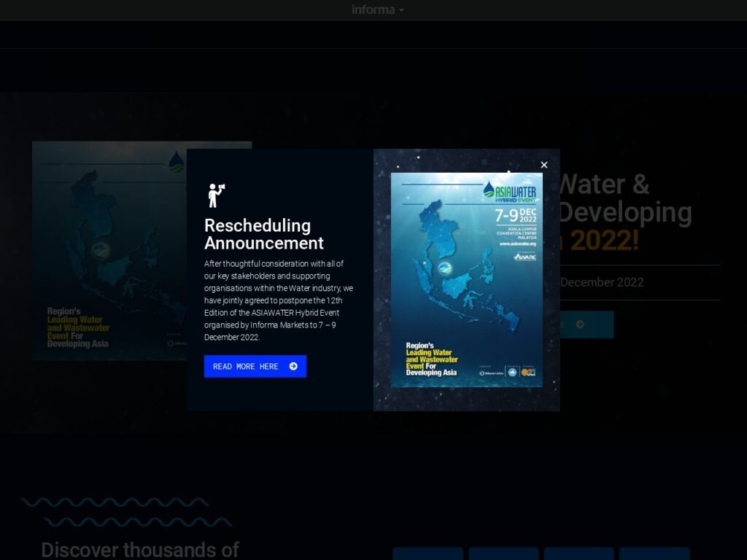
Task: Select the Rescheduling Announcement heading
Action: 264,234
